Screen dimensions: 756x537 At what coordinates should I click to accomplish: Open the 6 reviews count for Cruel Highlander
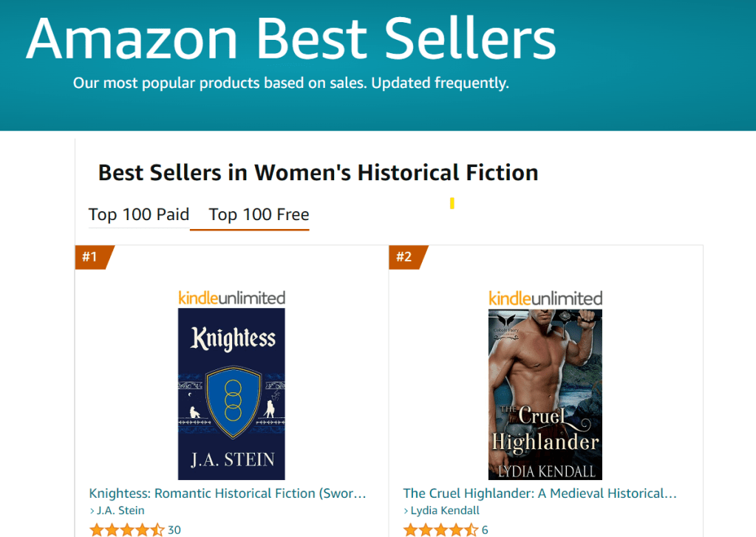pos(485,530)
